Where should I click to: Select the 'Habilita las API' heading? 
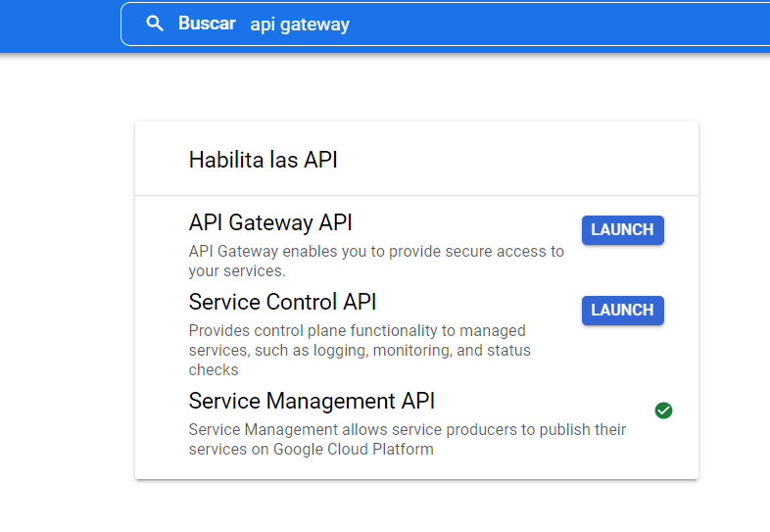coord(264,160)
